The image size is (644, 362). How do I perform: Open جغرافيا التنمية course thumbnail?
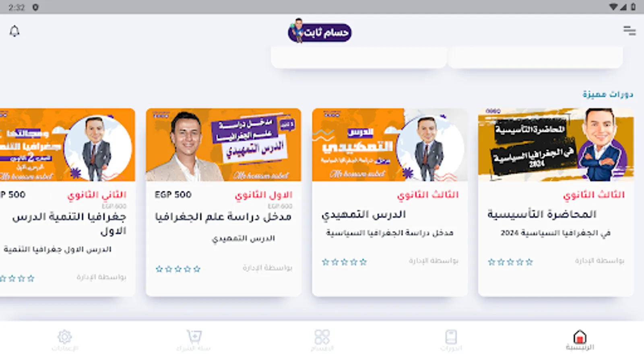point(67,144)
